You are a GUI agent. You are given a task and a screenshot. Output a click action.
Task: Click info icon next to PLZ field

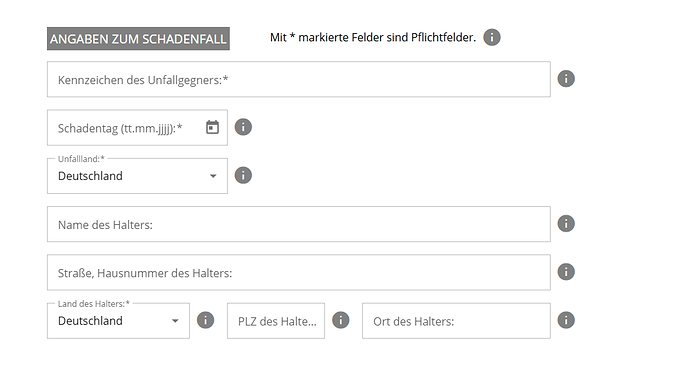click(341, 320)
